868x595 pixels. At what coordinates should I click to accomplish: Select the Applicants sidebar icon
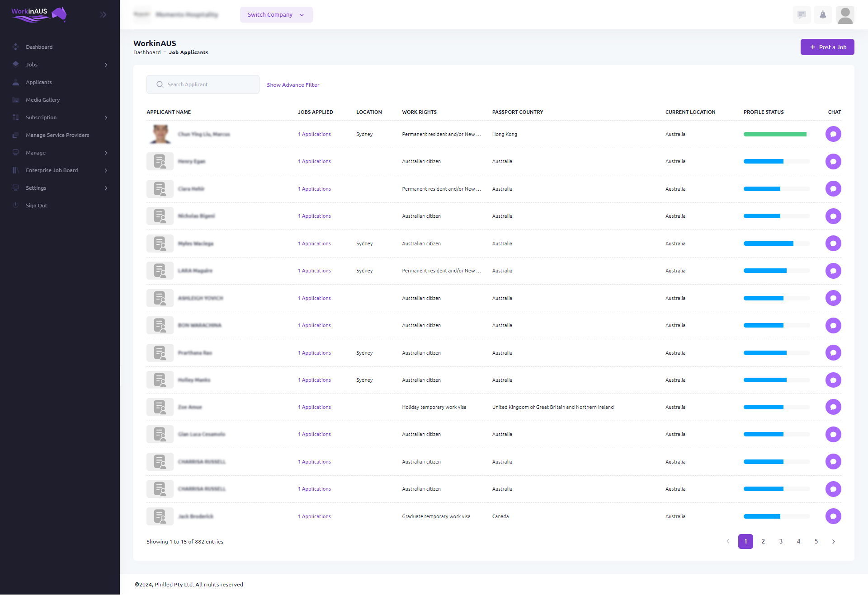click(x=16, y=82)
